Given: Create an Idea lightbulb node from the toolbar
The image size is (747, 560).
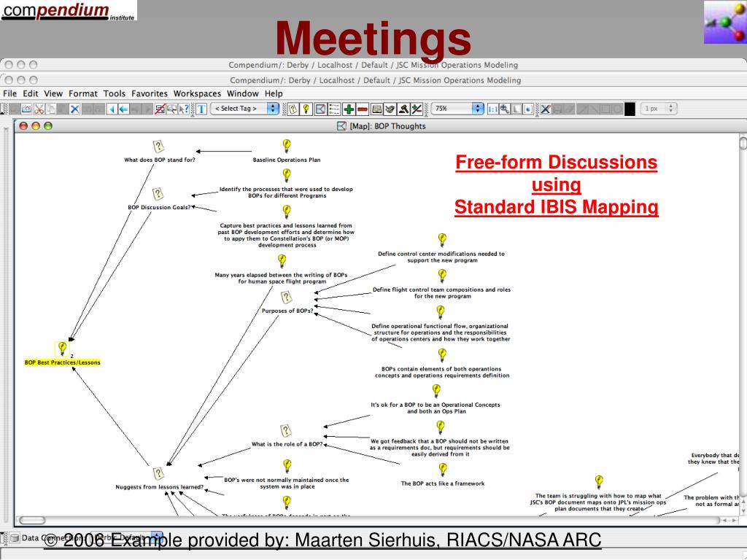Looking at the screenshot, I should pyautogui.click(x=306, y=109).
